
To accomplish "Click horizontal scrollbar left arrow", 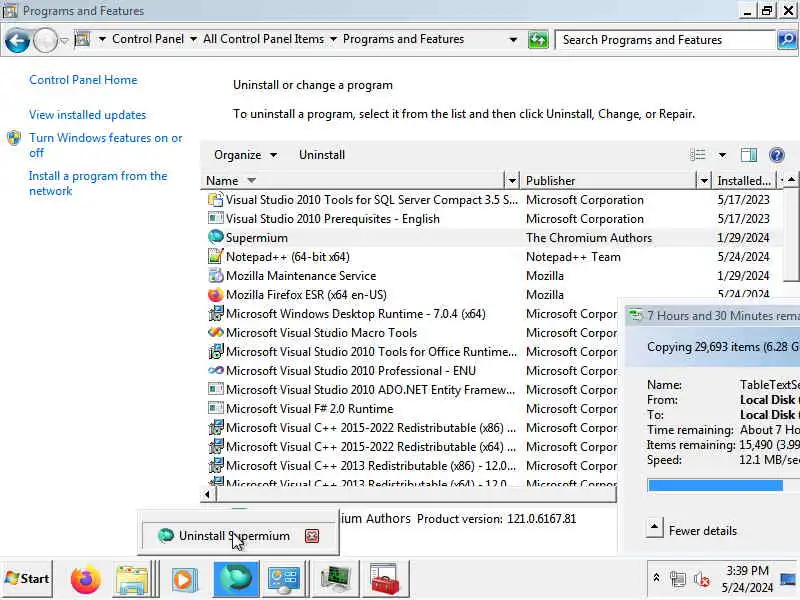I will coord(207,494).
